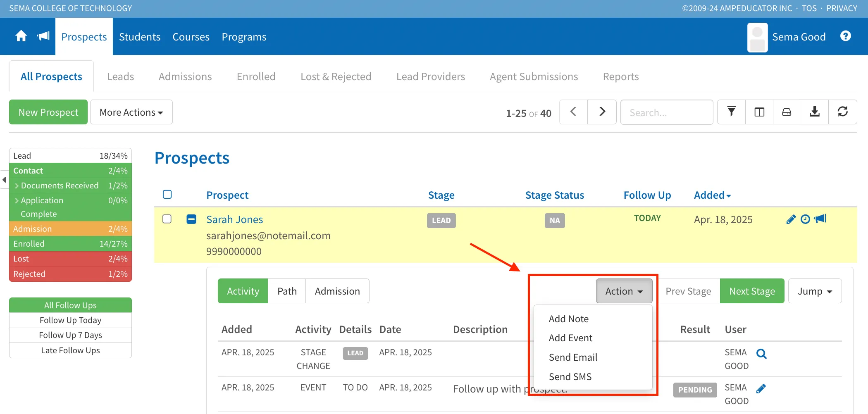Open the megaphone announcements icon in navbar
Image resolution: width=868 pixels, height=414 pixels.
pos(43,36)
